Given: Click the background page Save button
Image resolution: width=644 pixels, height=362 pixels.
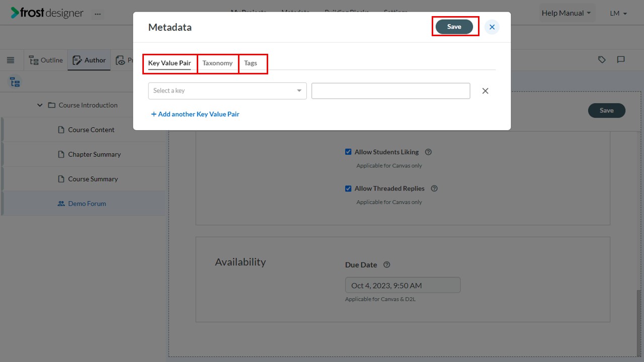Looking at the screenshot, I should (x=606, y=111).
